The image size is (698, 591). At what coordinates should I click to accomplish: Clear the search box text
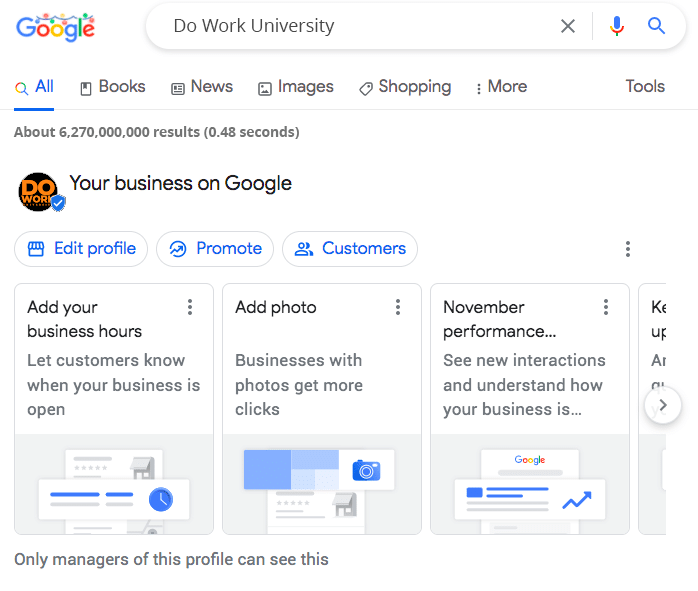pos(568,26)
